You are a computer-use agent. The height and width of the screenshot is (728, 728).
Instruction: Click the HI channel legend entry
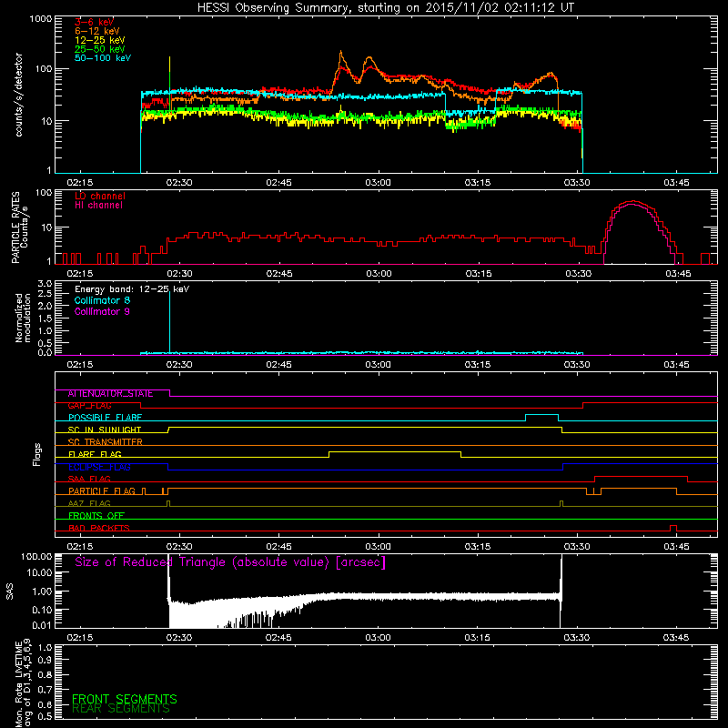tap(98, 206)
